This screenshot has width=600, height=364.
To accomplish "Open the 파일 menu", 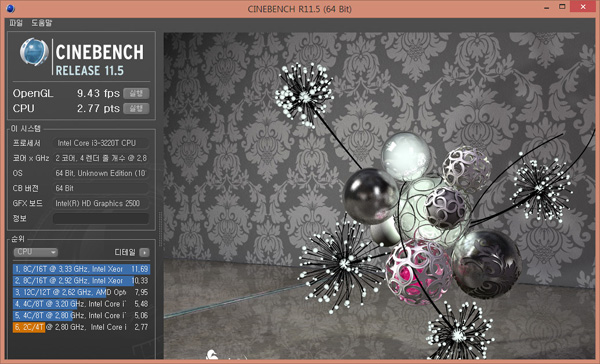I will click(x=16, y=23).
